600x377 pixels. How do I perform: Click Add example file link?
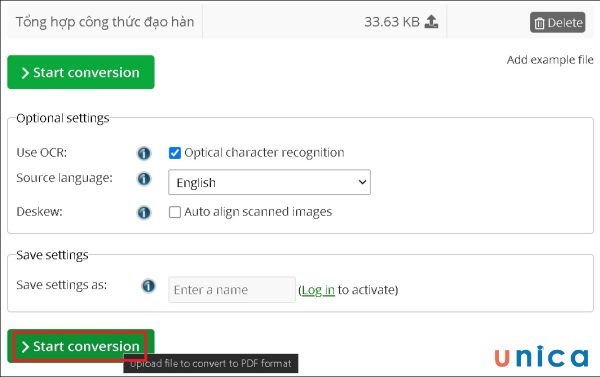(550, 60)
